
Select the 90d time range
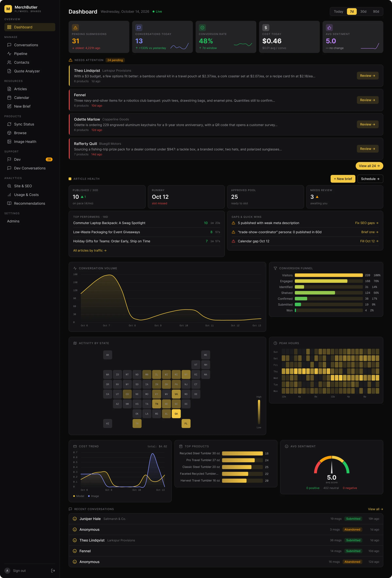[x=376, y=11]
